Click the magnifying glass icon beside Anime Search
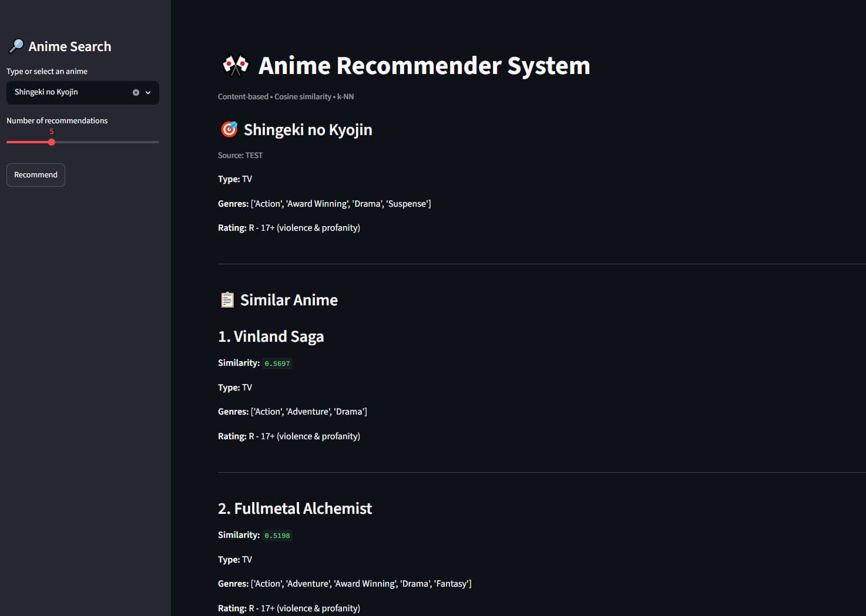866x616 pixels. 16,46
